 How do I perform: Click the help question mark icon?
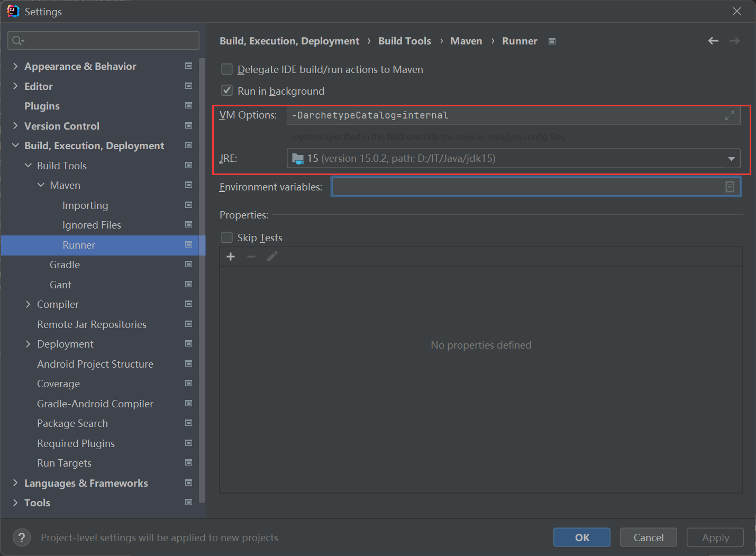(x=21, y=537)
